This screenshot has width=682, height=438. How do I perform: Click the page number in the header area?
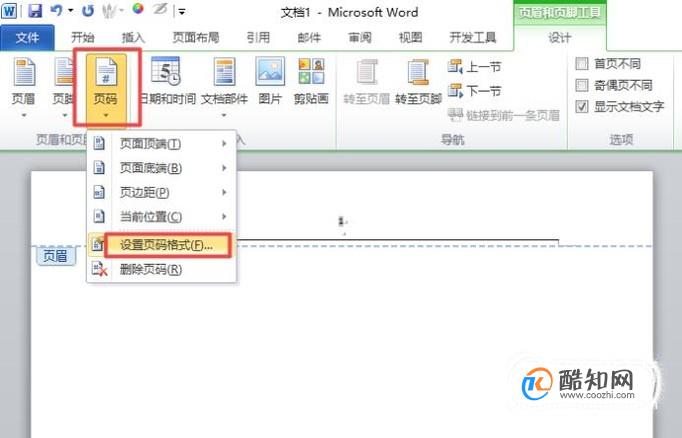341,222
